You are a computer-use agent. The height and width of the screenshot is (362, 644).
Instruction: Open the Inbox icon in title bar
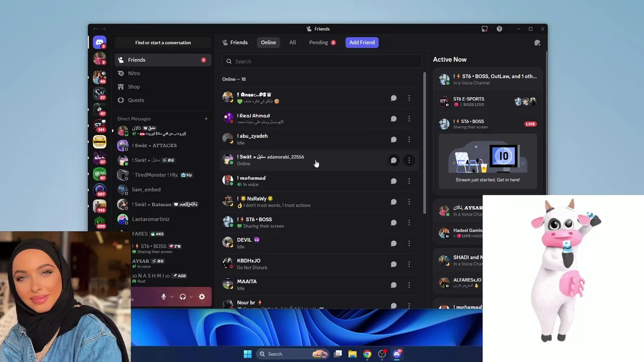[485, 29]
